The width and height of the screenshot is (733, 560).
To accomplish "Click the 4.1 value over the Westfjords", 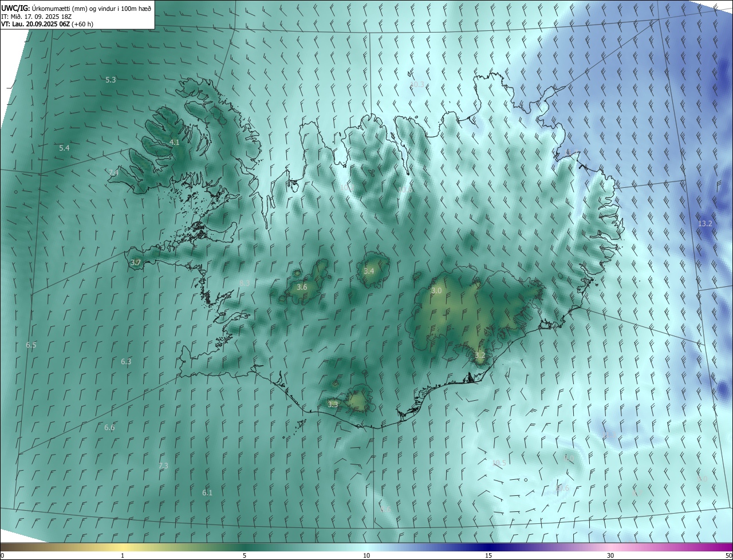I will coord(175,142).
